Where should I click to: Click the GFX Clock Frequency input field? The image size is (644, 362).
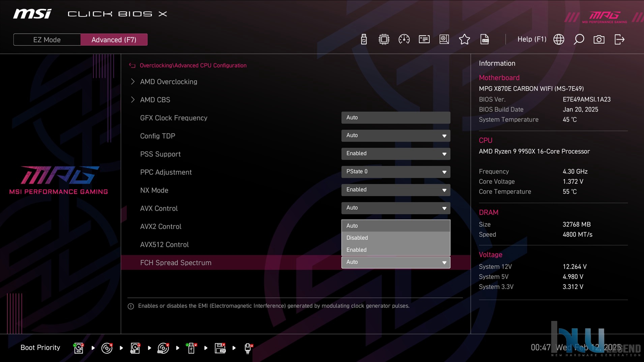point(396,118)
